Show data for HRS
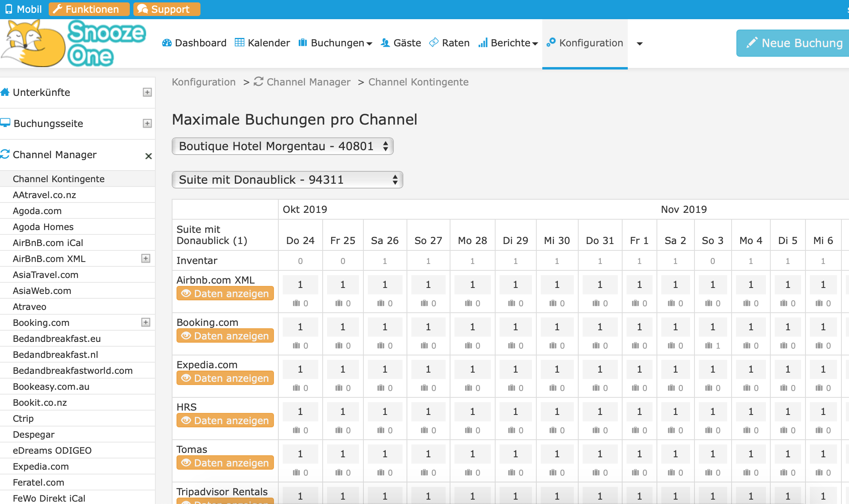The width and height of the screenshot is (849, 504). (x=225, y=421)
